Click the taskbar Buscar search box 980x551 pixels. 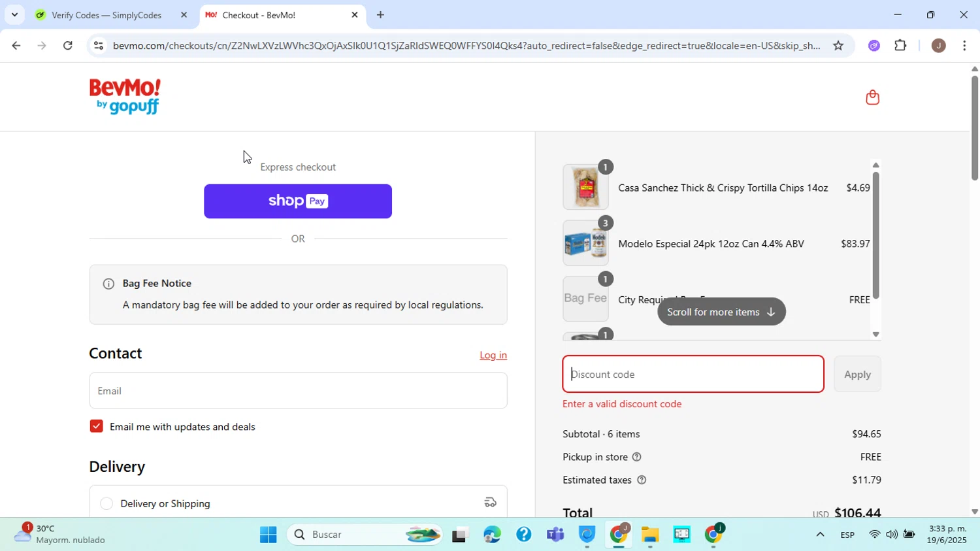(365, 535)
